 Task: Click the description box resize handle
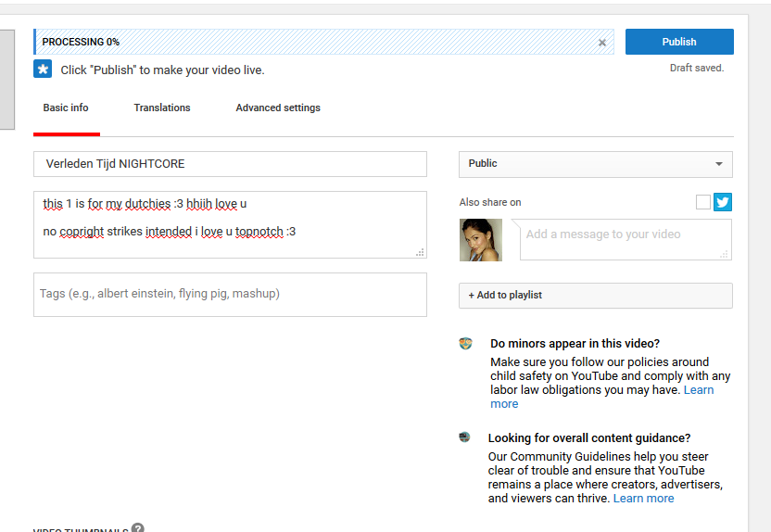coord(420,252)
